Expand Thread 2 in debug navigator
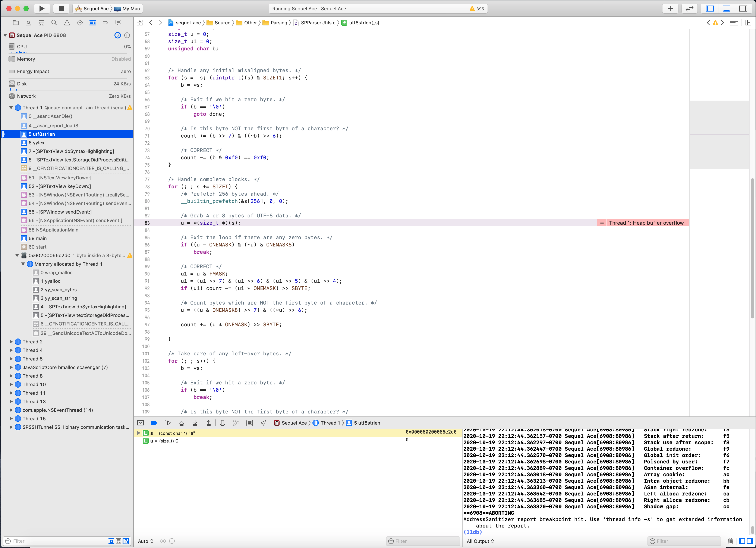 coord(11,342)
